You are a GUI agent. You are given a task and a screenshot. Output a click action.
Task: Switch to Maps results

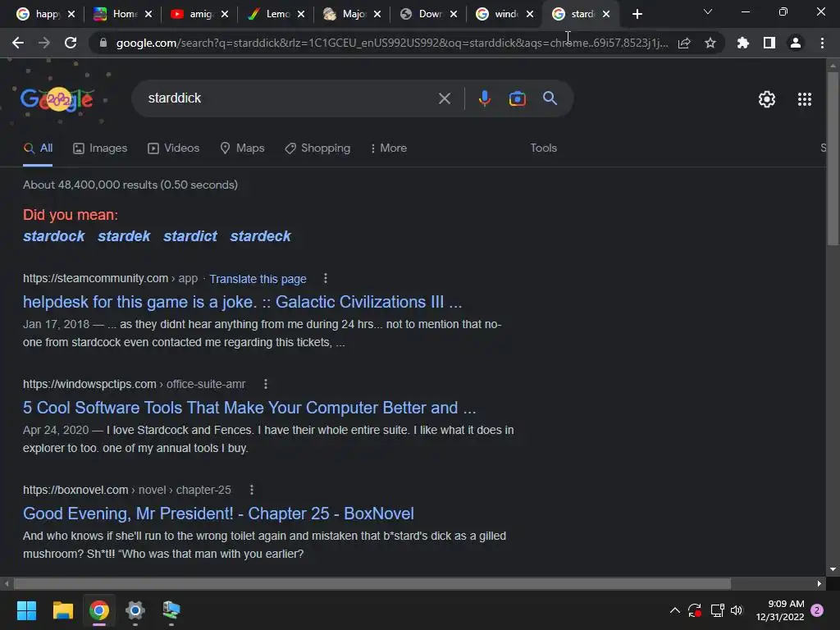242,148
